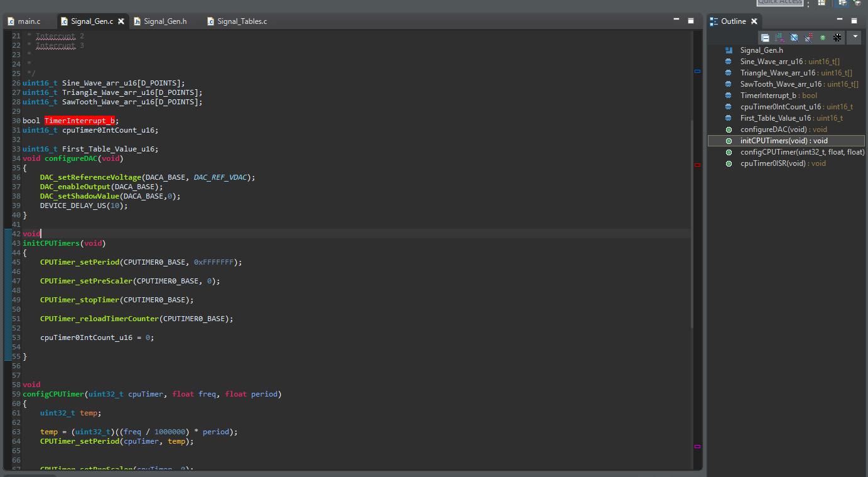Viewport: 868px width, 477px height.
Task: Click the red error marker in overview ruler
Action: 697,165
